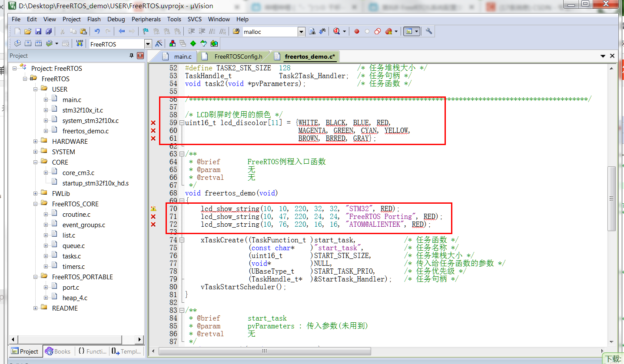Click the Save All icon

click(x=49, y=31)
